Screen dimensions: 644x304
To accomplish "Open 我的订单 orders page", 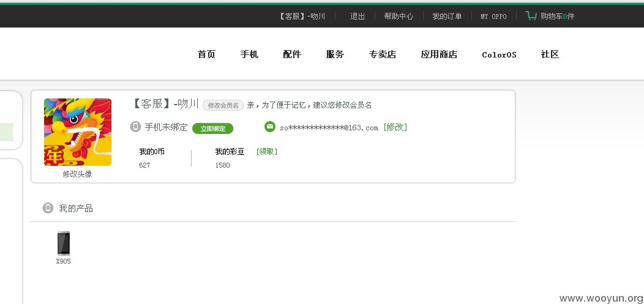I will (x=447, y=17).
